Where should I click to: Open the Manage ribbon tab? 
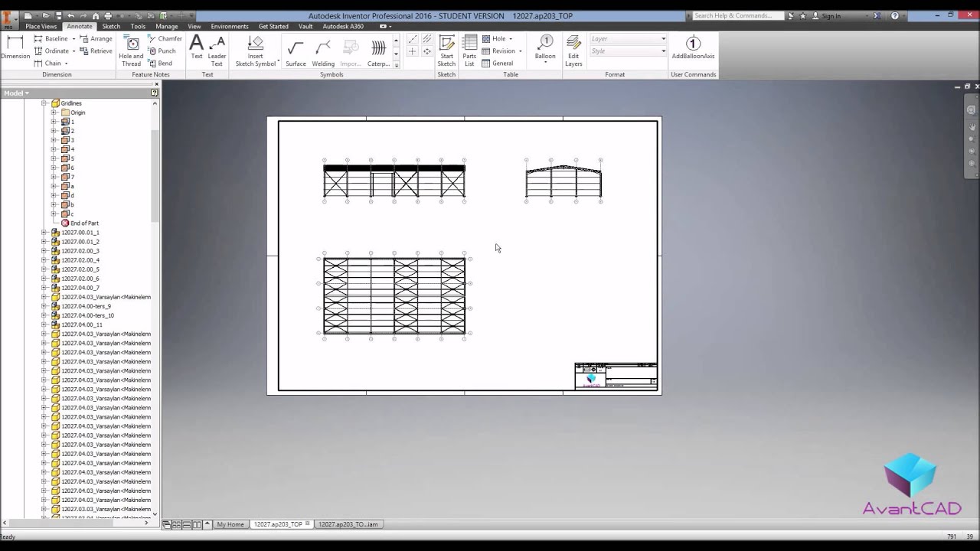click(166, 26)
